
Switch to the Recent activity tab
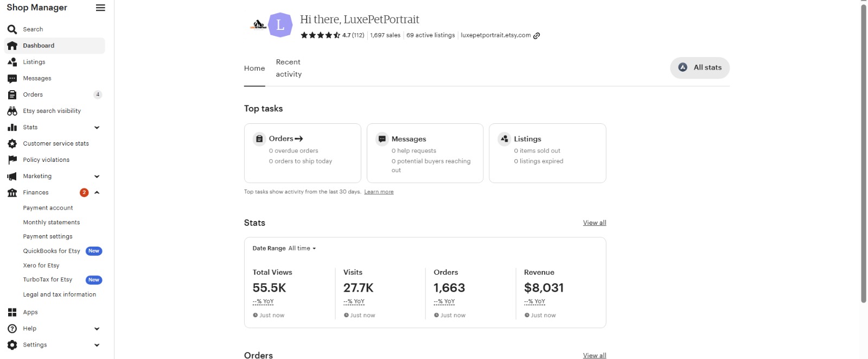[x=289, y=68]
